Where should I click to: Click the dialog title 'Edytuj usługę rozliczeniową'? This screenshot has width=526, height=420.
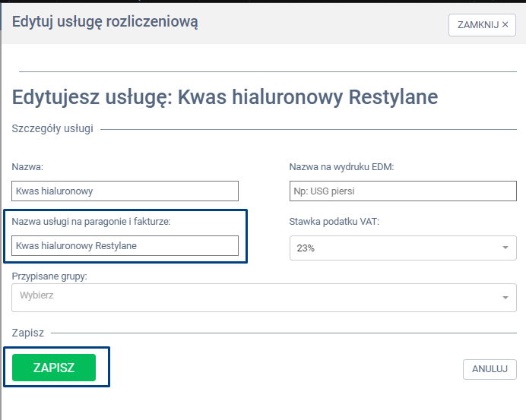[x=105, y=22]
